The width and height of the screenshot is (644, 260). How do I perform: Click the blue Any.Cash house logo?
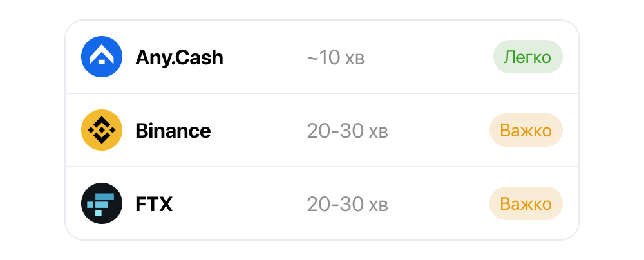[x=102, y=57]
